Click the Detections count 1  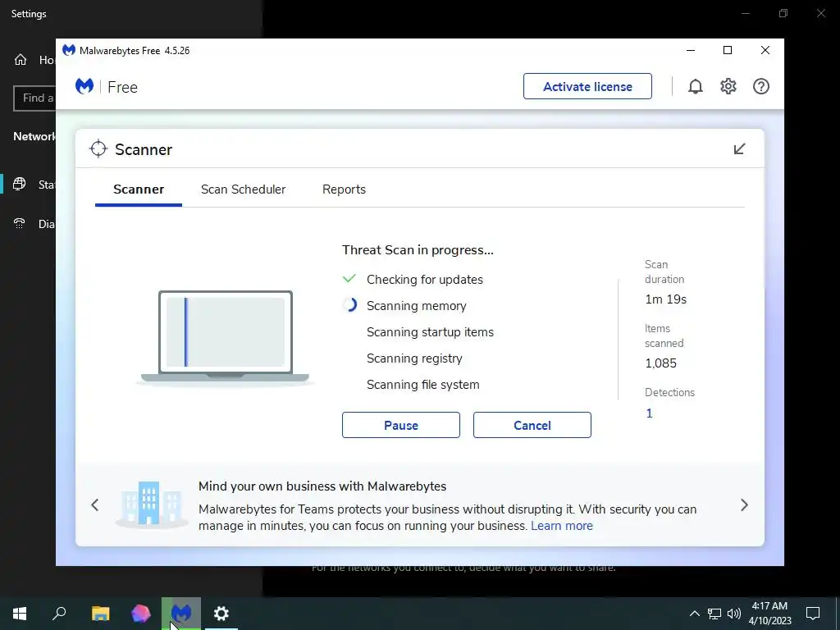pos(650,413)
